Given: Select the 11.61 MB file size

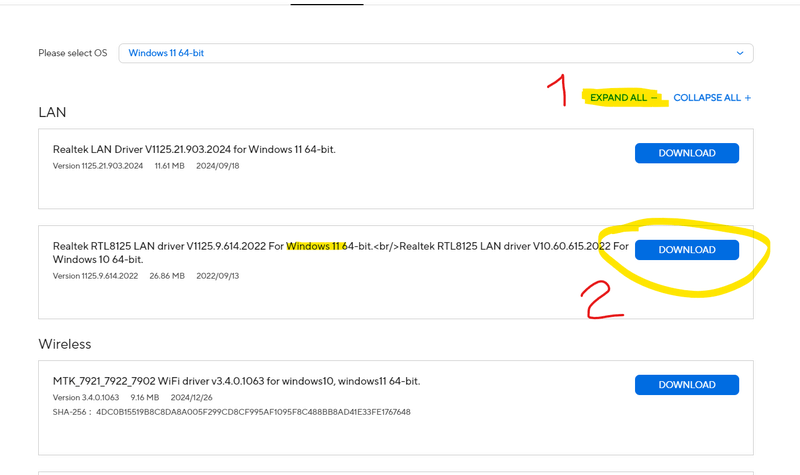Looking at the screenshot, I should 169,166.
